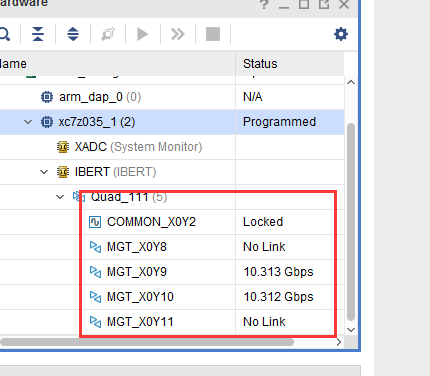This screenshot has width=430, height=376.
Task: Click the horizontal scrollbar thumb
Action: tap(147, 342)
